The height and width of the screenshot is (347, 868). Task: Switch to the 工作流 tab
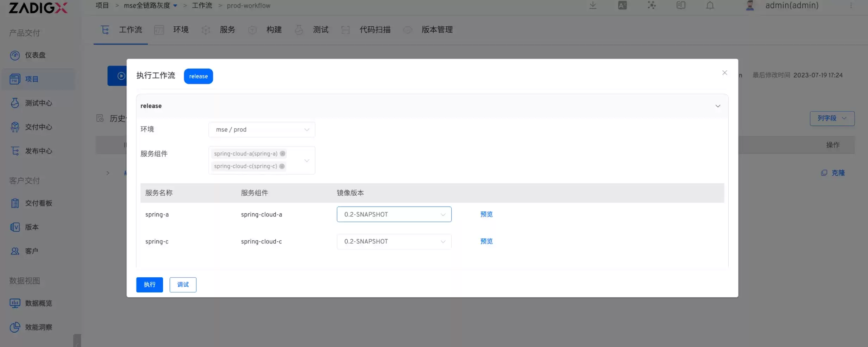pos(121,30)
